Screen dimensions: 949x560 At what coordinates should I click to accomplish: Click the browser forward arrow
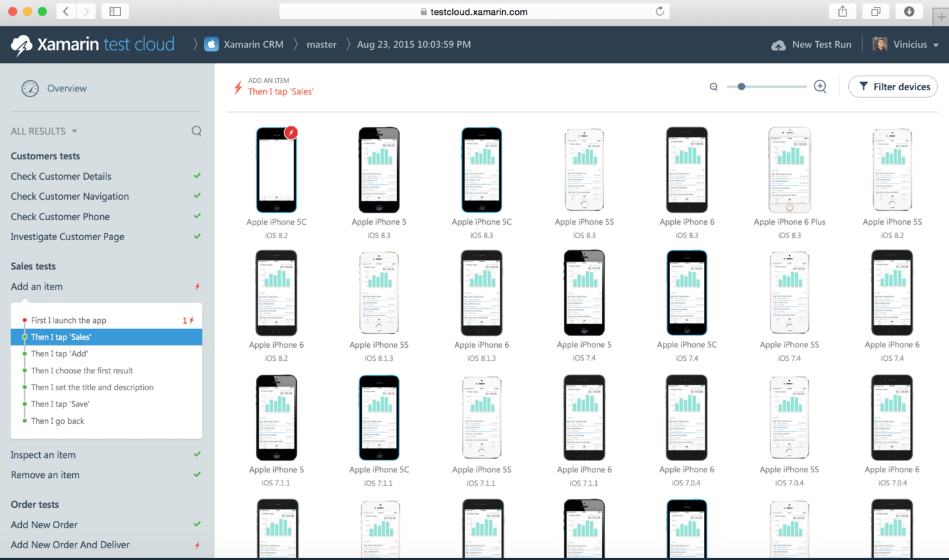[86, 11]
